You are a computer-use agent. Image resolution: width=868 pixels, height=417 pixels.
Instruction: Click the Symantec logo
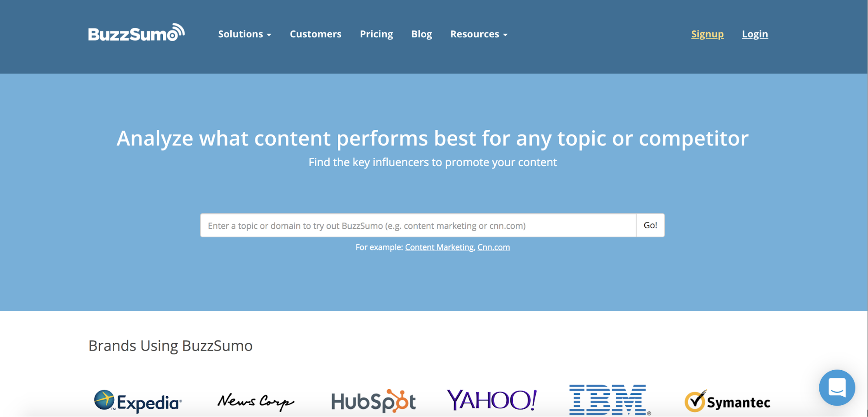(727, 401)
